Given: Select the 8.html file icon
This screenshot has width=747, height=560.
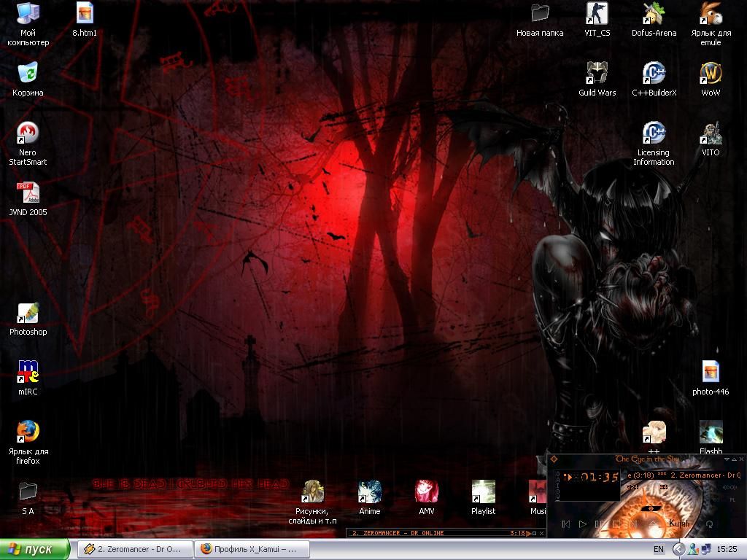Looking at the screenshot, I should point(85,20).
